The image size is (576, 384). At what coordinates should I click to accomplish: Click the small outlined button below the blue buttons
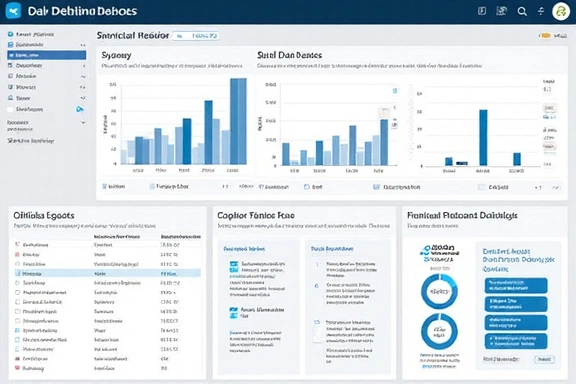[544, 359]
